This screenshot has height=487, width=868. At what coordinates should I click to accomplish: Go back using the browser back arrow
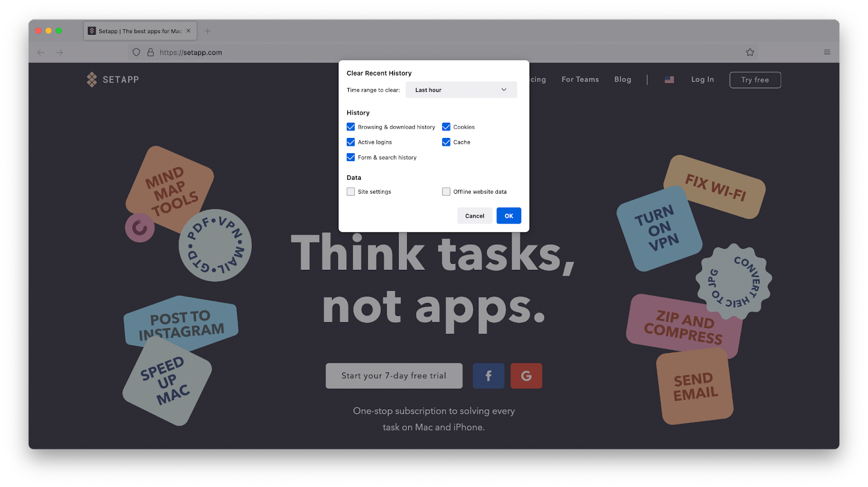coord(41,53)
